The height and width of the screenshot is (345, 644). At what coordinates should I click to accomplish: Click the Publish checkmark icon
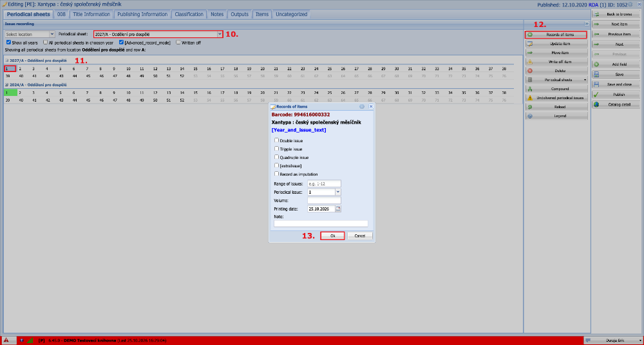click(x=596, y=95)
